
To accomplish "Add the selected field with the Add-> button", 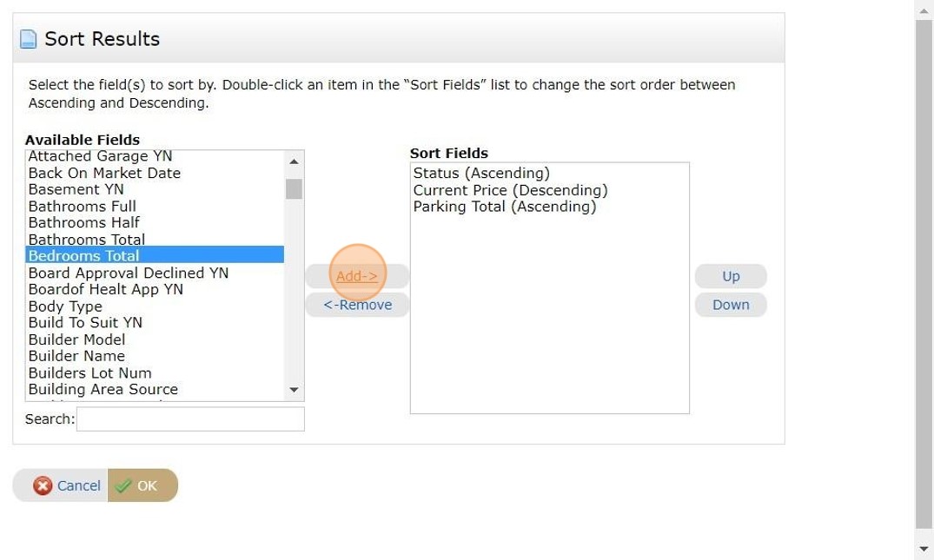I will coord(357,276).
